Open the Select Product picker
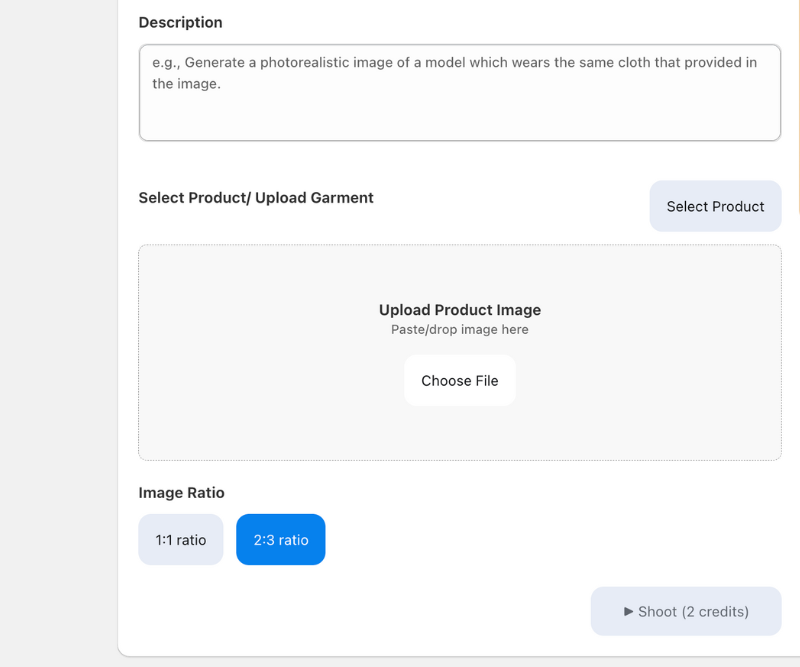This screenshot has height=667, width=800. point(715,206)
